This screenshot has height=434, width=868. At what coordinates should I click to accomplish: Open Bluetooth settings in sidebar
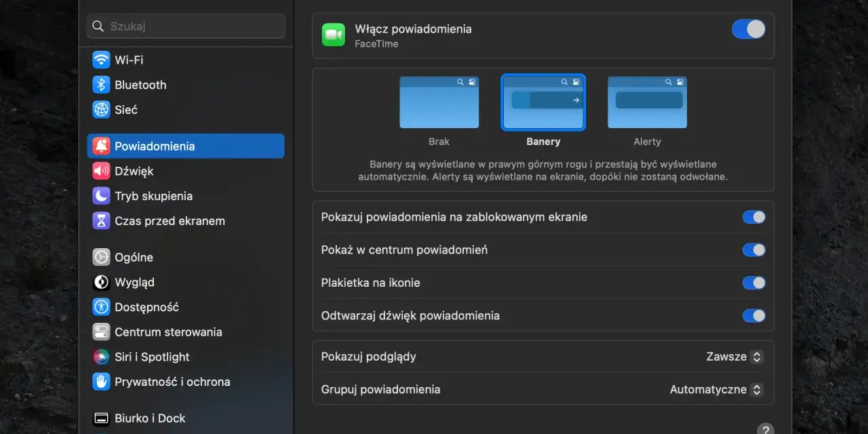coord(186,85)
